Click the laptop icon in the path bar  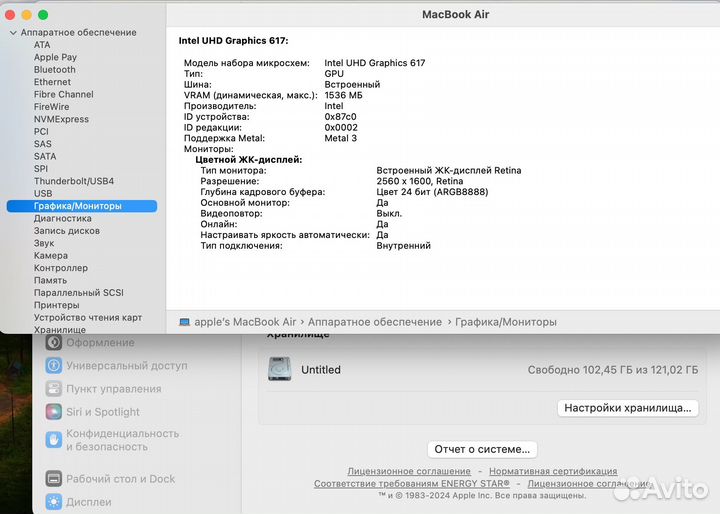click(185, 322)
